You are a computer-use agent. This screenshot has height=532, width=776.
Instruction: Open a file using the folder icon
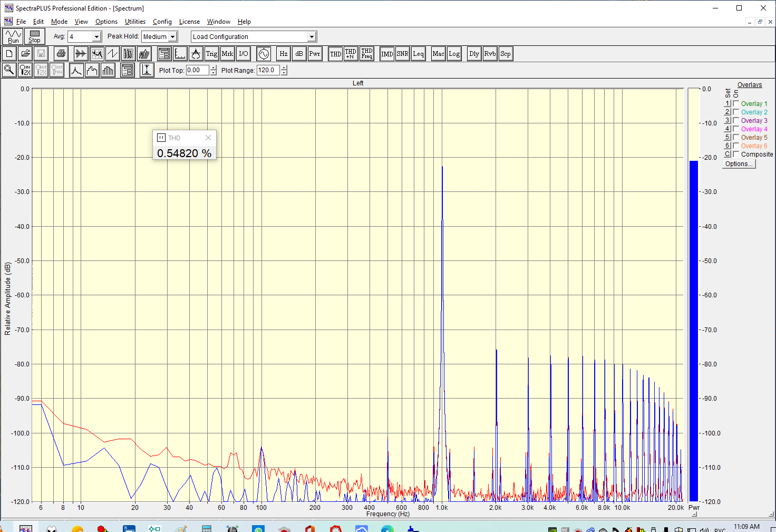pyautogui.click(x=25, y=54)
